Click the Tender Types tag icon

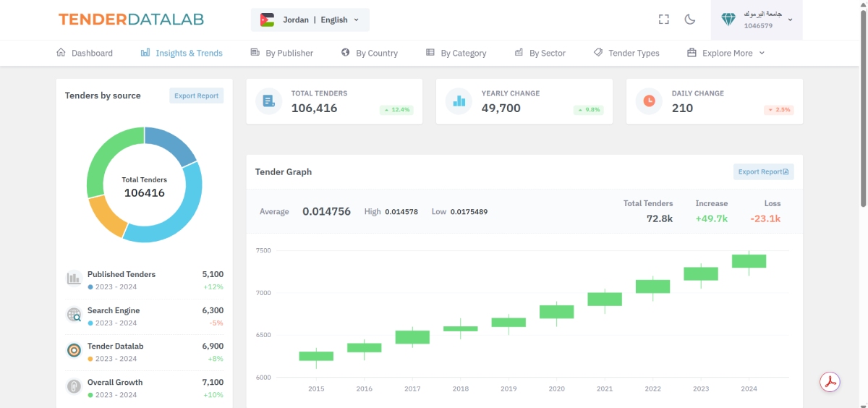coord(598,53)
